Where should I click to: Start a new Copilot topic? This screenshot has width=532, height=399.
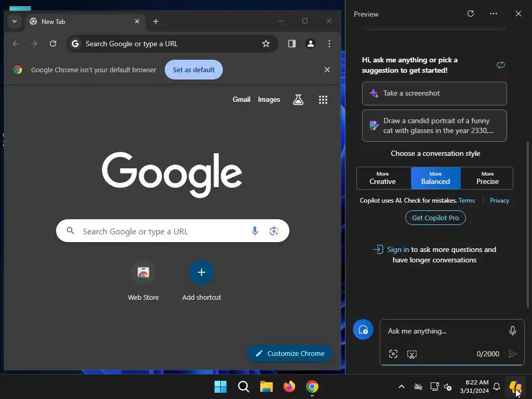point(363,329)
